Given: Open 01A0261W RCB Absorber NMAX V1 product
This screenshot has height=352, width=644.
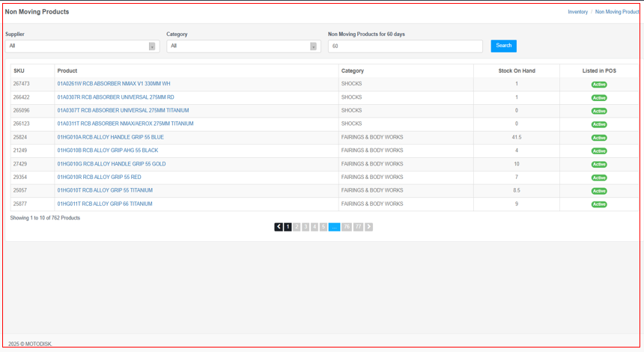Looking at the screenshot, I should pos(114,84).
